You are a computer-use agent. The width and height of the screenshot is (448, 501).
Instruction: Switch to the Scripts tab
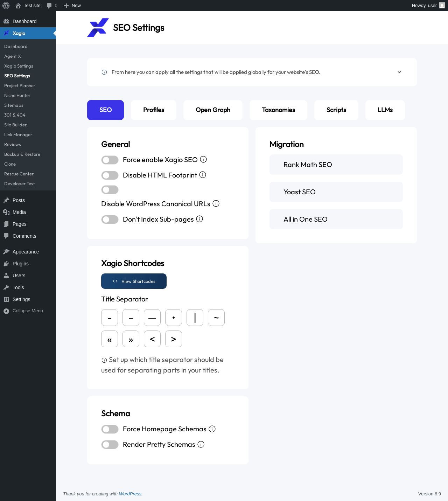336,110
